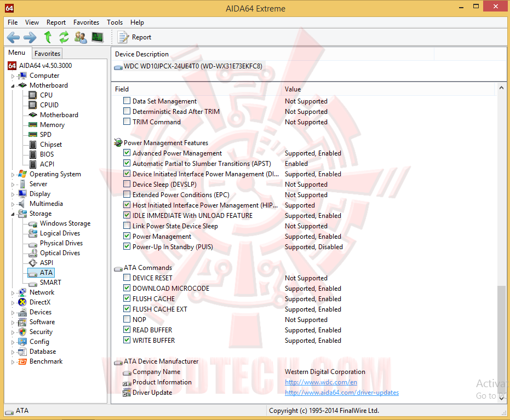Switch to the Favorites tab
This screenshot has width=510, height=420.
pyautogui.click(x=47, y=54)
